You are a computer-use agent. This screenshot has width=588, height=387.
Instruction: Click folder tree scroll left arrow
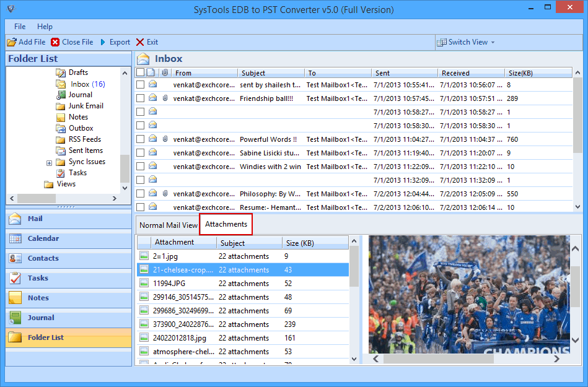click(x=12, y=198)
